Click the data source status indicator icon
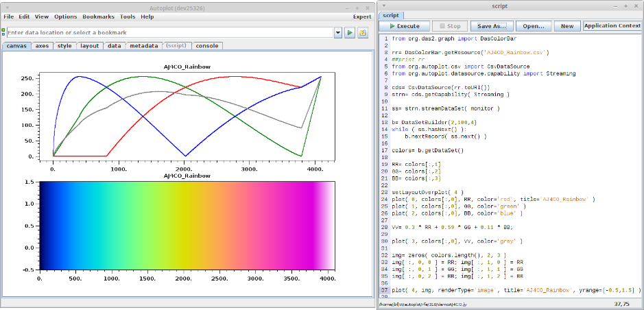The width and height of the screenshot is (644, 310). point(3,32)
